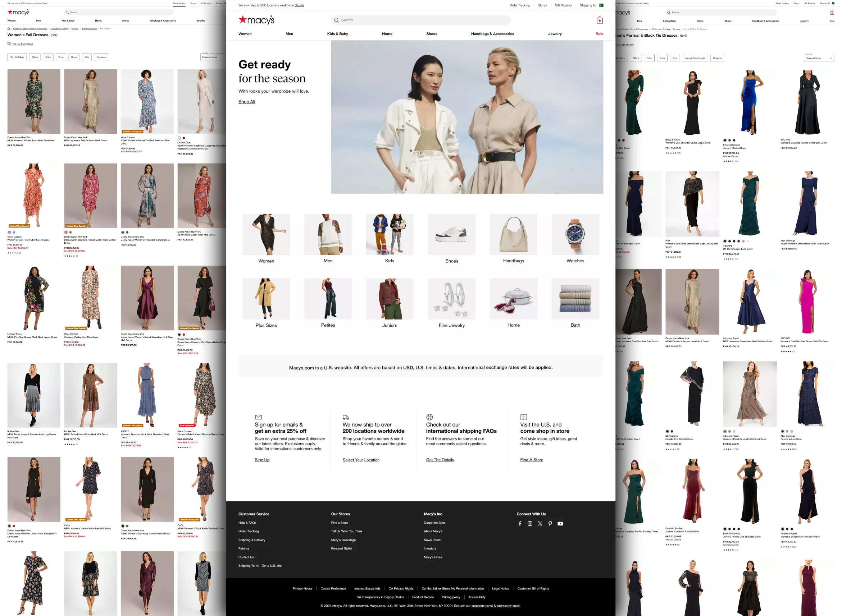Expand the Dress & Skirt Length filter

pyautogui.click(x=694, y=58)
